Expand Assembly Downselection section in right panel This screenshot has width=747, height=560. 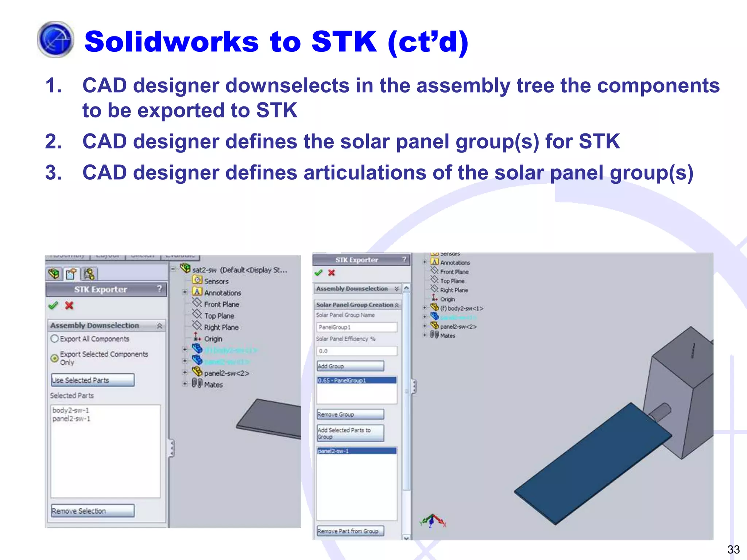(396, 288)
